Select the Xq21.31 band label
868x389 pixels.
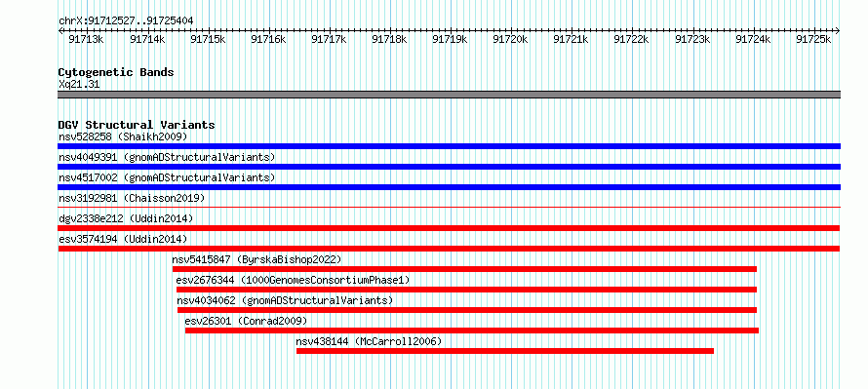(x=79, y=85)
